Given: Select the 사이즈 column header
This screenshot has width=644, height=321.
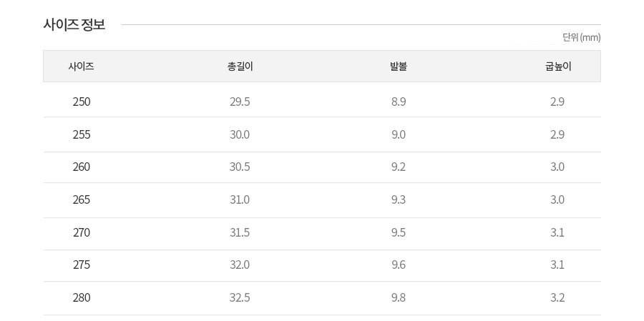Looking at the screenshot, I should pyautogui.click(x=82, y=66).
